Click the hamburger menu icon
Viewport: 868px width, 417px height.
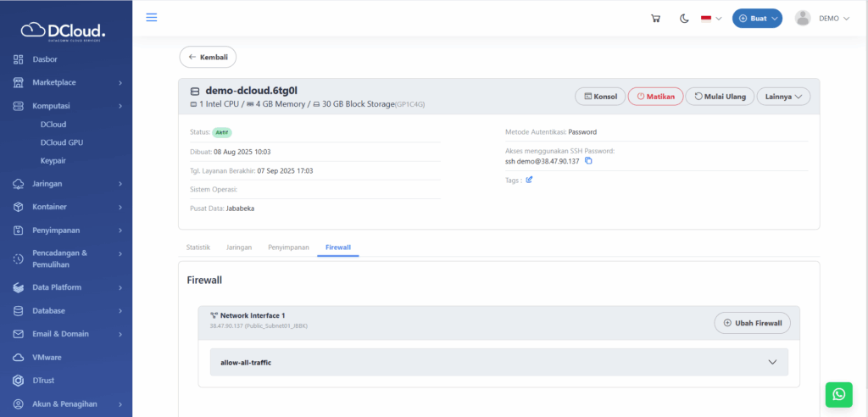click(x=152, y=18)
